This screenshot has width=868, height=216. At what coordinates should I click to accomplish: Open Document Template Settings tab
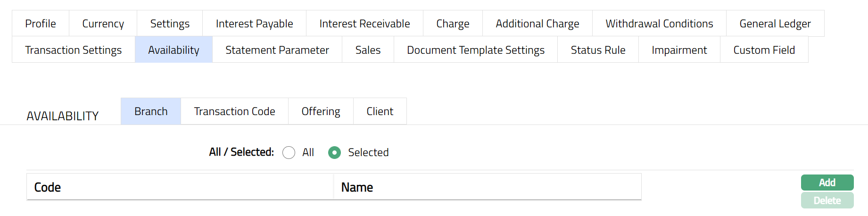[475, 50]
